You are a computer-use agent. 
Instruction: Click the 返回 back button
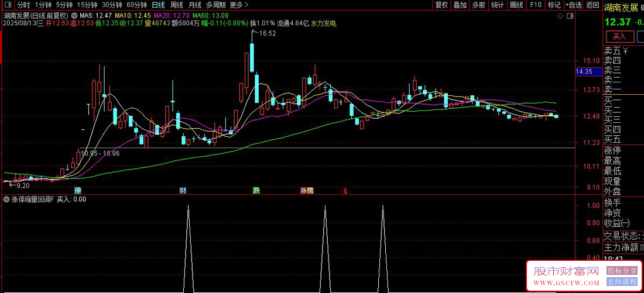[592, 5]
